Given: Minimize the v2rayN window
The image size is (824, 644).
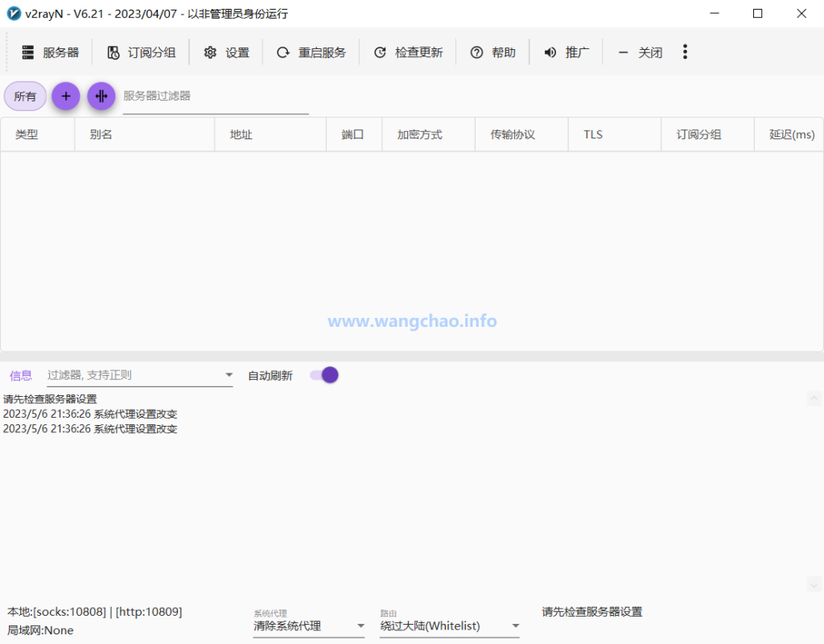Looking at the screenshot, I should click(715, 14).
